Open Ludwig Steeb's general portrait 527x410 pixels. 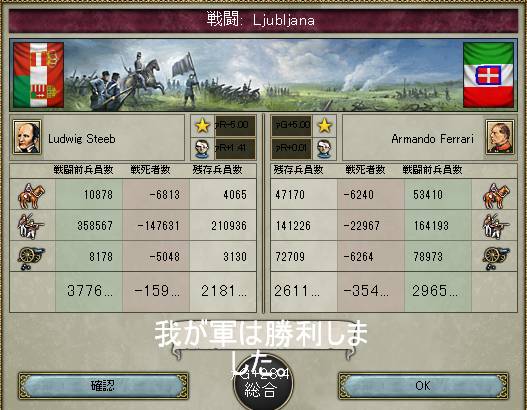[27, 137]
